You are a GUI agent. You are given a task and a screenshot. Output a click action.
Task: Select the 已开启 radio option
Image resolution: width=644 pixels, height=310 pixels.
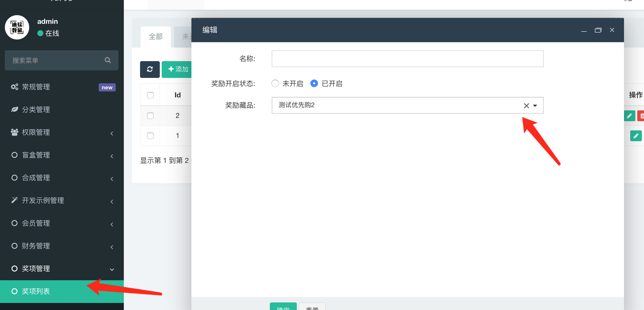click(x=314, y=83)
